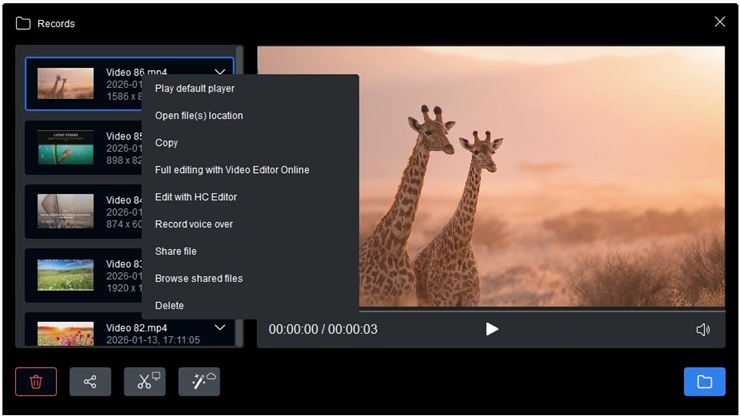Click the magic wand cloud editing icon
740x416 pixels.
(x=199, y=382)
